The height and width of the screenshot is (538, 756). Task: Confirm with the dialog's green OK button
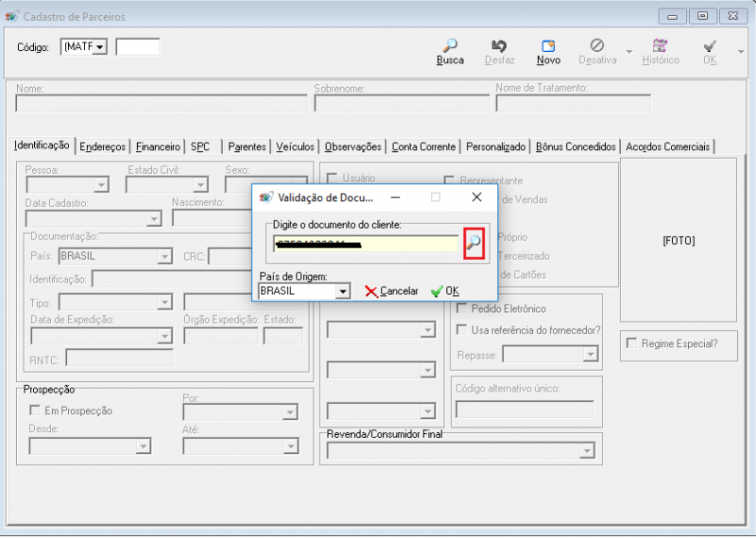pos(445,291)
